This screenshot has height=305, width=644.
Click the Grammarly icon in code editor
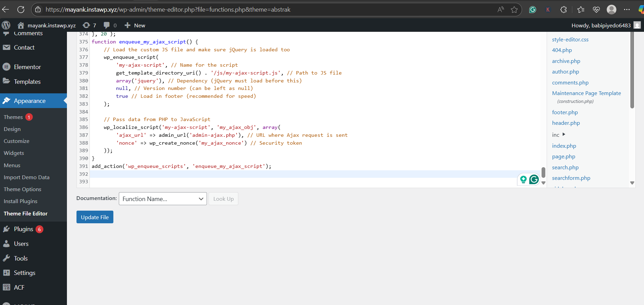pos(534,179)
